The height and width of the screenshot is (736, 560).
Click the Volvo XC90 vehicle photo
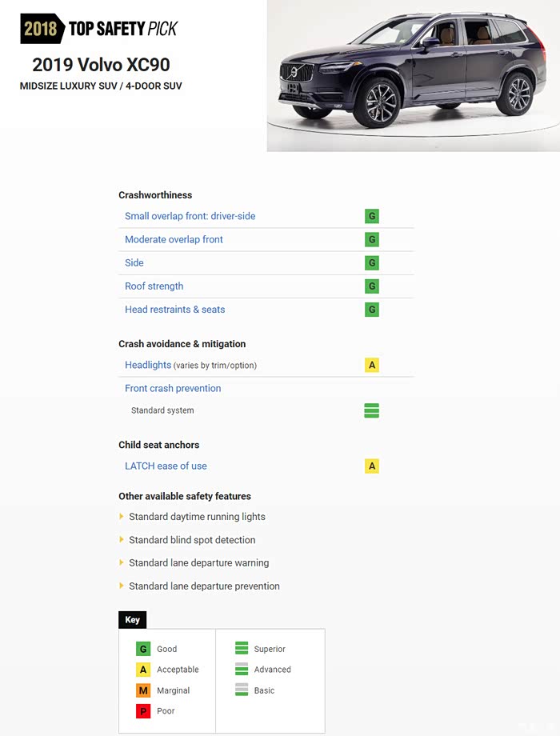coord(414,75)
